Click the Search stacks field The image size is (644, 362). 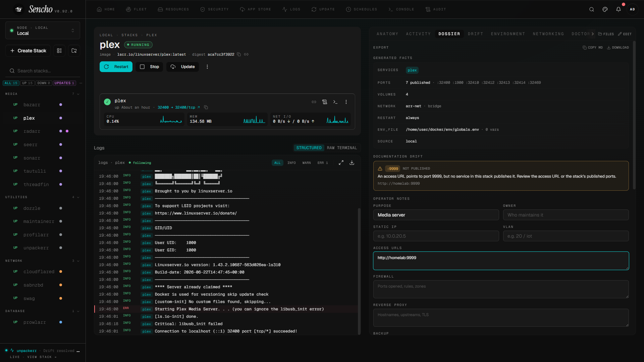point(43,71)
